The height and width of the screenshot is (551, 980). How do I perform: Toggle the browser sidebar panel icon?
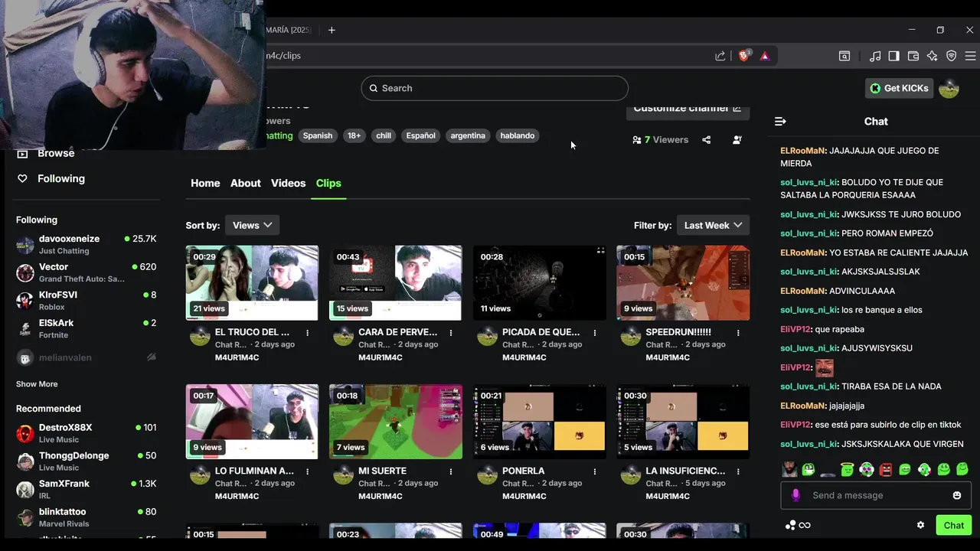pyautogui.click(x=893, y=56)
